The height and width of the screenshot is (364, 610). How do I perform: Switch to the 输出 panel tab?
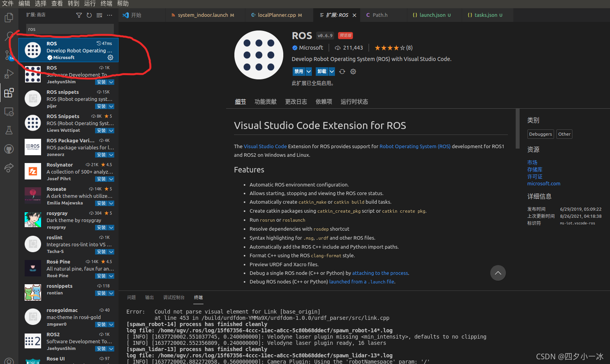tap(149, 298)
